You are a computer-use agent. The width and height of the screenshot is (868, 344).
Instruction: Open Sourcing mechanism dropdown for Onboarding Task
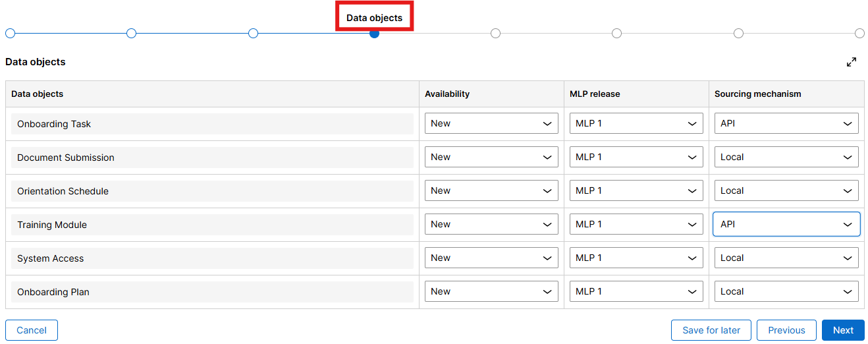click(786, 123)
